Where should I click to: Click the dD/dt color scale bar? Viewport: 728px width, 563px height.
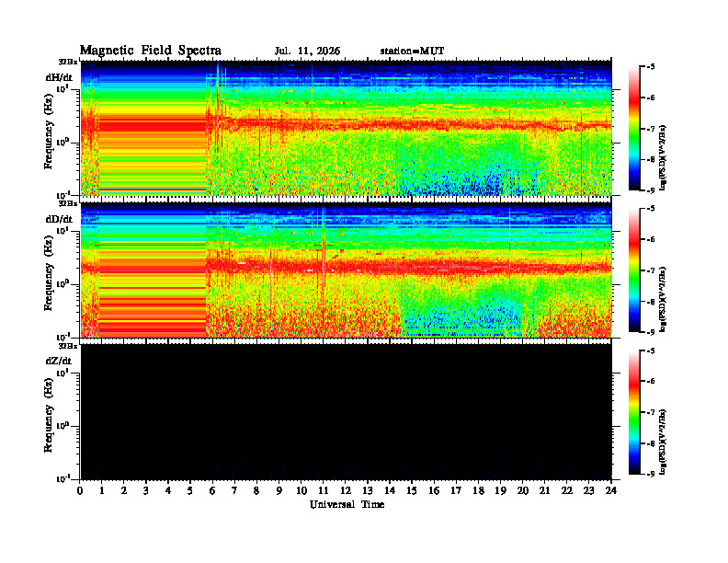[633, 270]
